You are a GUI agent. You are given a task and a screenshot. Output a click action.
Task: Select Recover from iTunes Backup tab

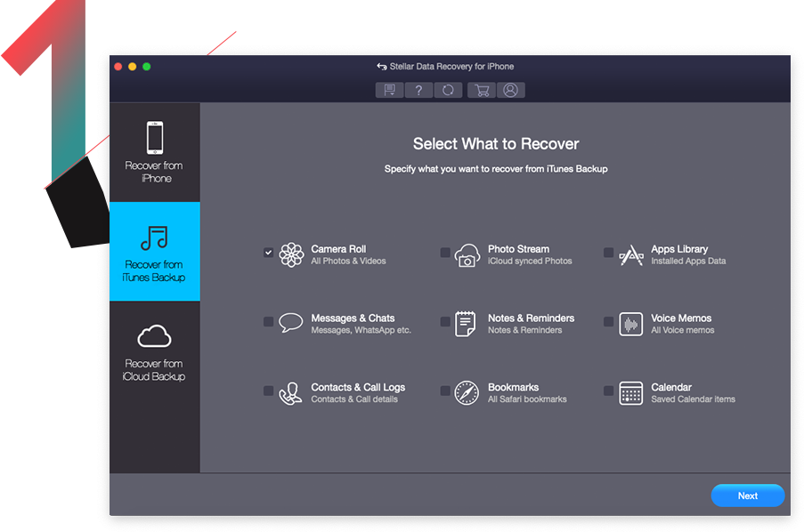[x=155, y=252]
